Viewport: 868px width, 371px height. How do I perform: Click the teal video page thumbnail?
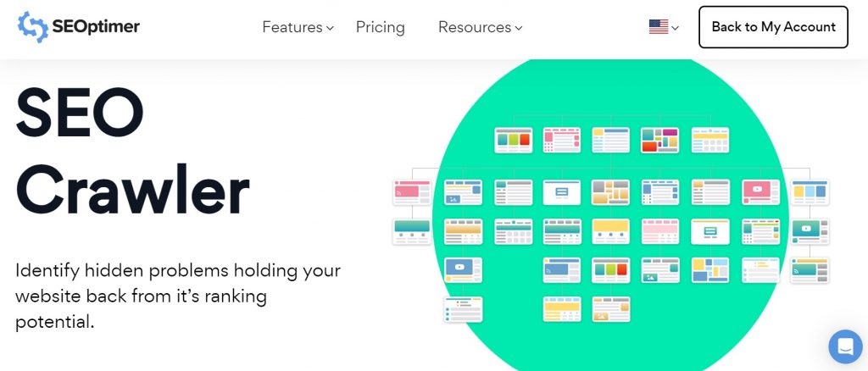tap(810, 230)
